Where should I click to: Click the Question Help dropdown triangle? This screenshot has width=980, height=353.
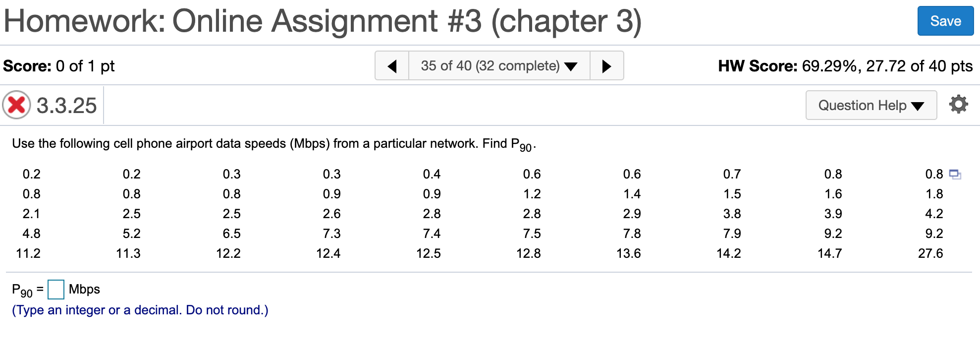pos(918,106)
